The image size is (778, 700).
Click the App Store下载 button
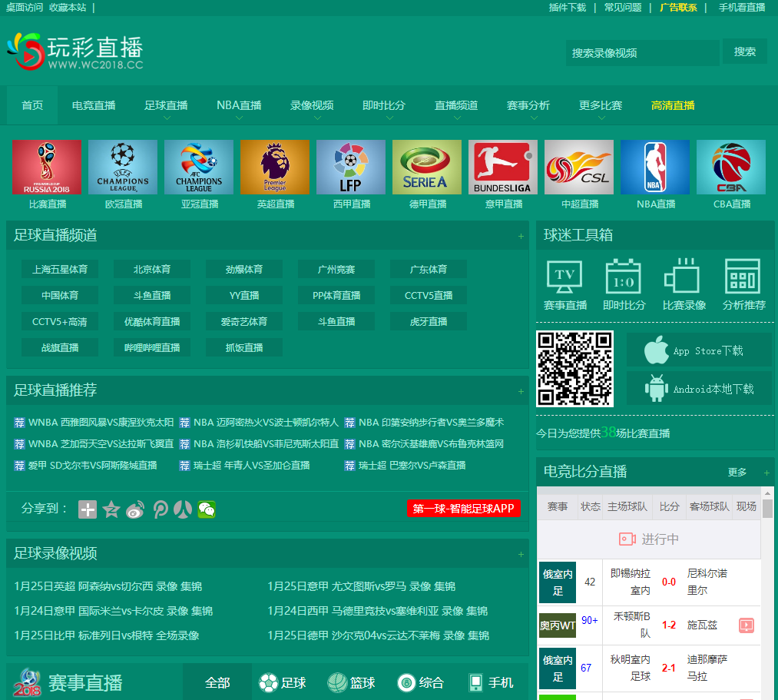point(699,350)
